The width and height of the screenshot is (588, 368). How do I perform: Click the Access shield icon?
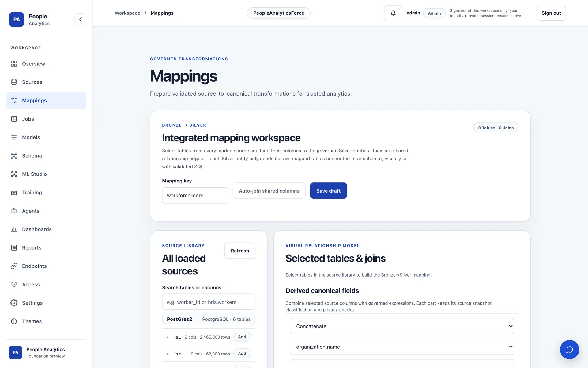pyautogui.click(x=14, y=285)
